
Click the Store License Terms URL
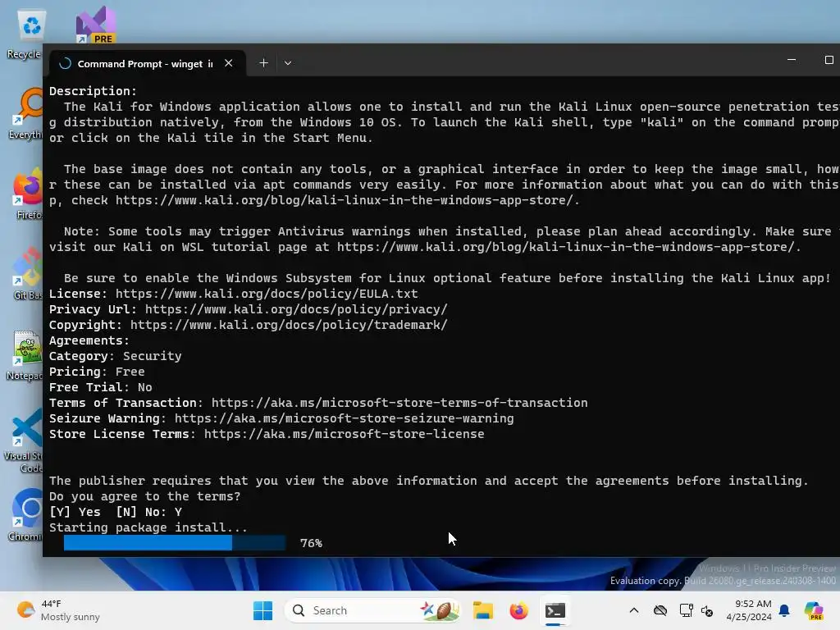click(344, 434)
